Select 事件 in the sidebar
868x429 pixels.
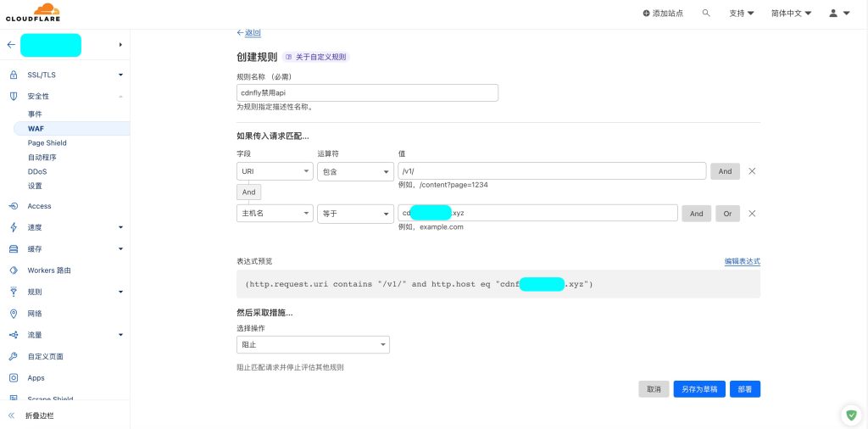[x=35, y=114]
